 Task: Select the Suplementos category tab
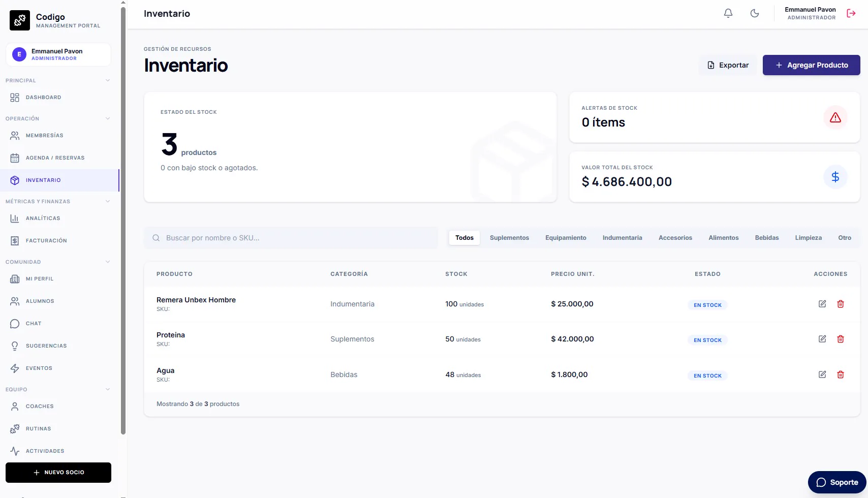pyautogui.click(x=509, y=238)
